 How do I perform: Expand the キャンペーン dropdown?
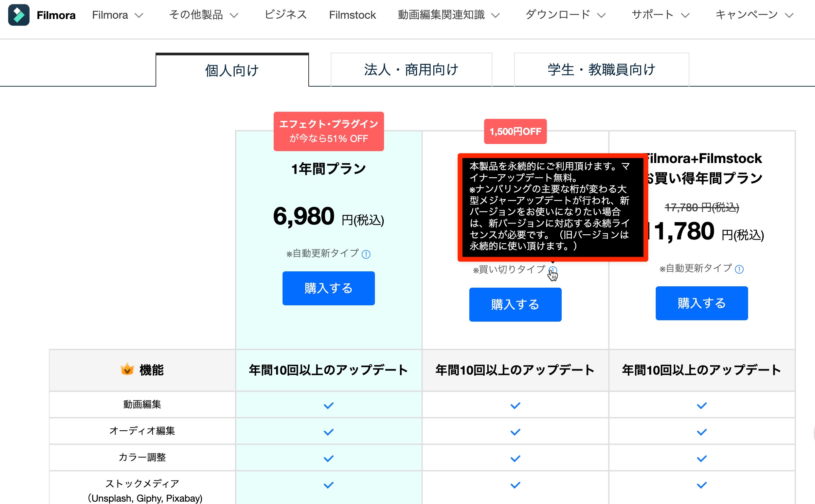754,15
